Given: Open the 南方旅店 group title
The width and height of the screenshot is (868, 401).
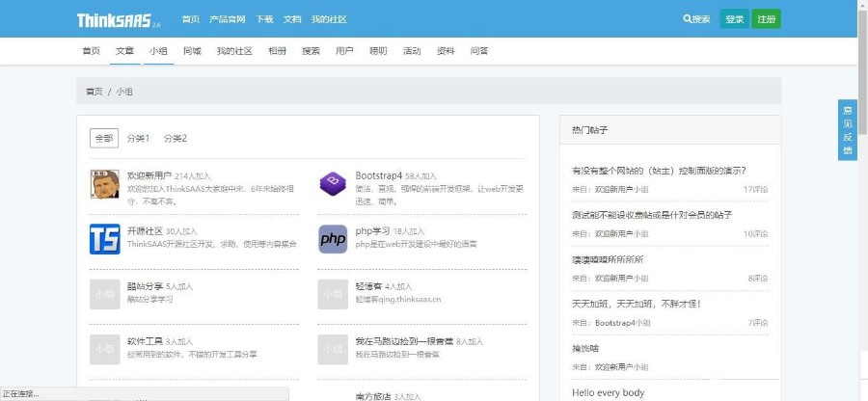Looking at the screenshot, I should tap(373, 396).
